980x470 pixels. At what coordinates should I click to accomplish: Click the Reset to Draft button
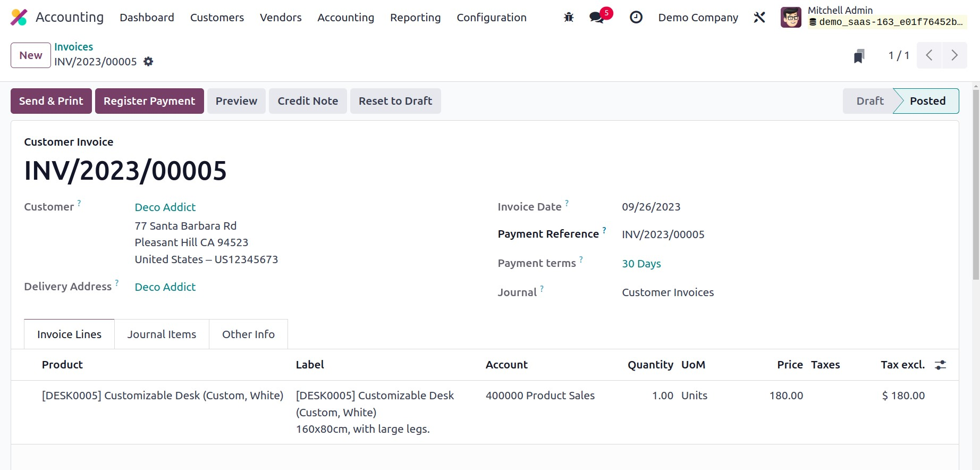click(395, 101)
